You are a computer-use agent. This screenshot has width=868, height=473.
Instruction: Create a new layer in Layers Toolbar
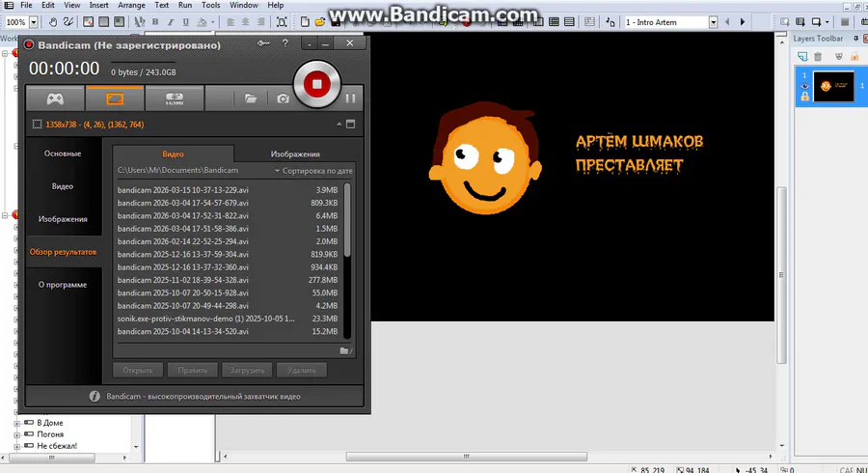tap(802, 57)
